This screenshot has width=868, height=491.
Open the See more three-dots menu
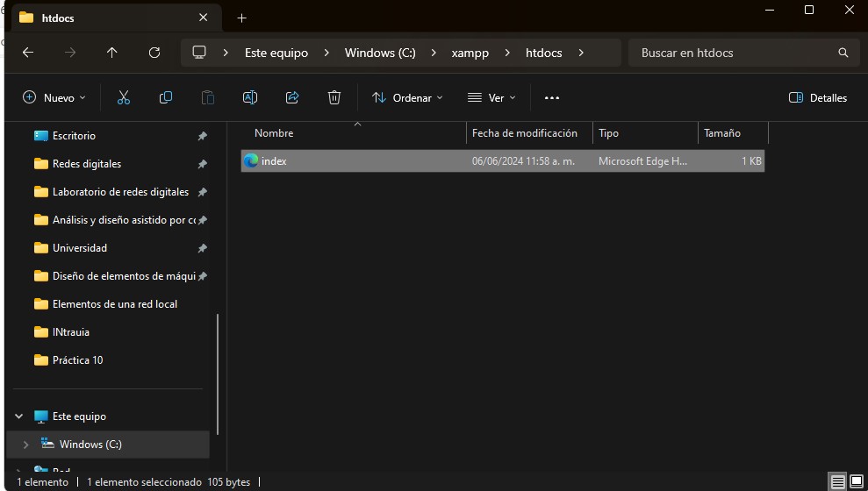pyautogui.click(x=552, y=98)
